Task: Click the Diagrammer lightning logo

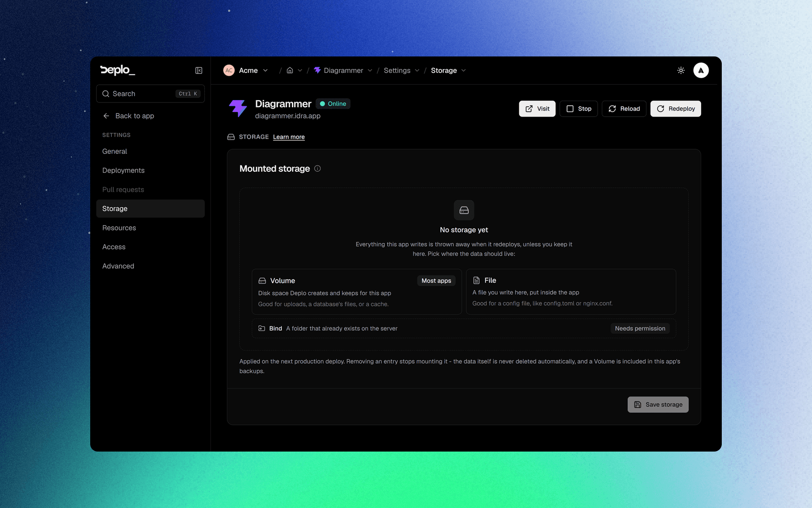Action: coord(238,109)
